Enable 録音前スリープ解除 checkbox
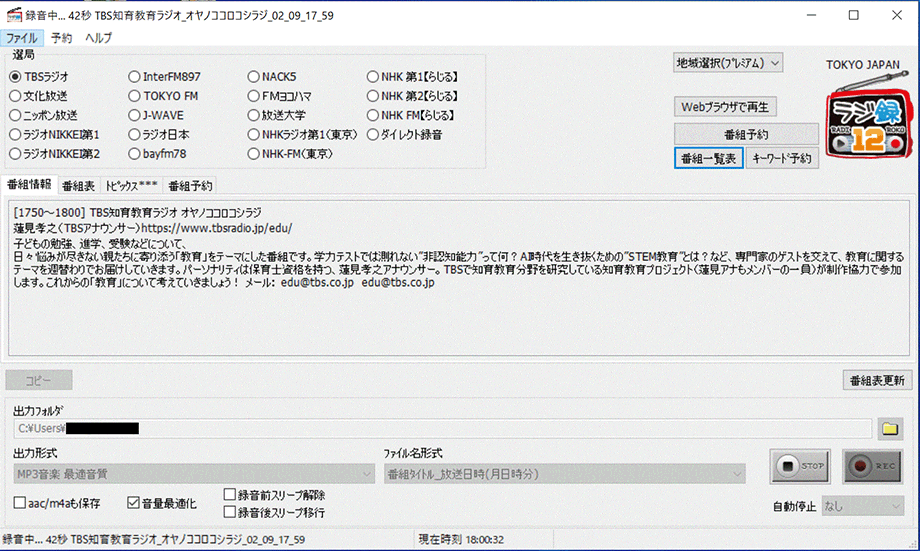The height and width of the screenshot is (551, 920). (275, 495)
